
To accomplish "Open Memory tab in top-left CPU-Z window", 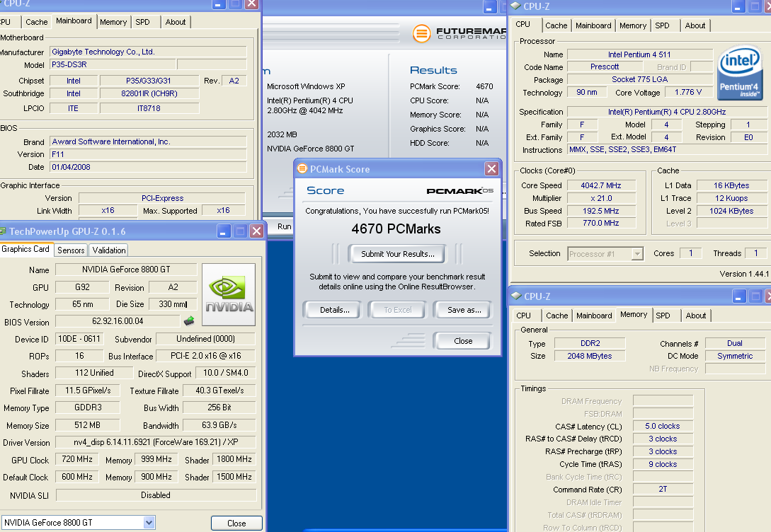I will [113, 22].
